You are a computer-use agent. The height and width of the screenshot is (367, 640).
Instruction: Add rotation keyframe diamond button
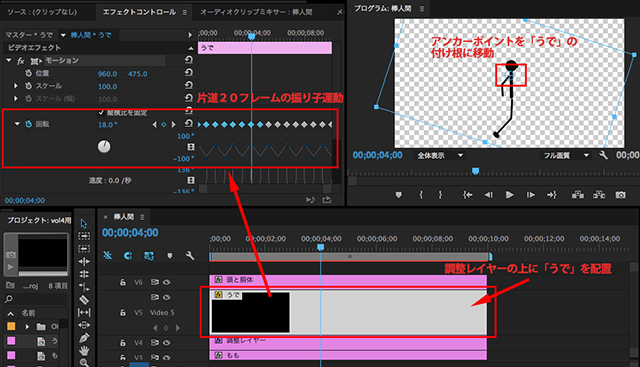[x=164, y=124]
